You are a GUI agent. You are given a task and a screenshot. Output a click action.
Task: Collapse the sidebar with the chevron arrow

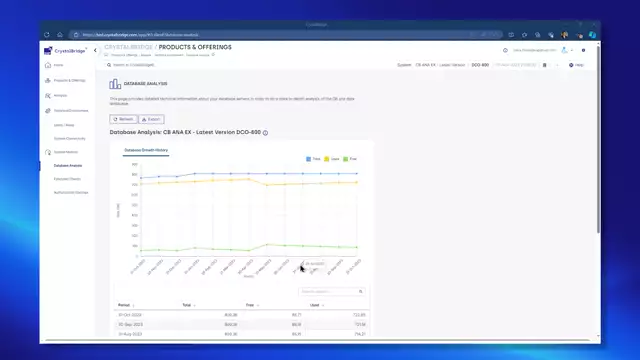pos(95,51)
